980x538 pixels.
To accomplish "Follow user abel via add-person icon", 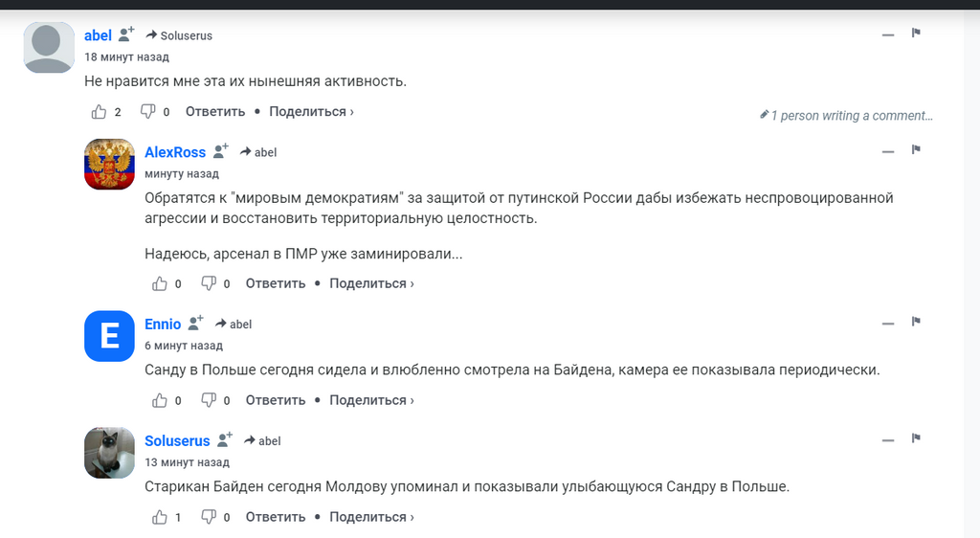I will point(126,35).
